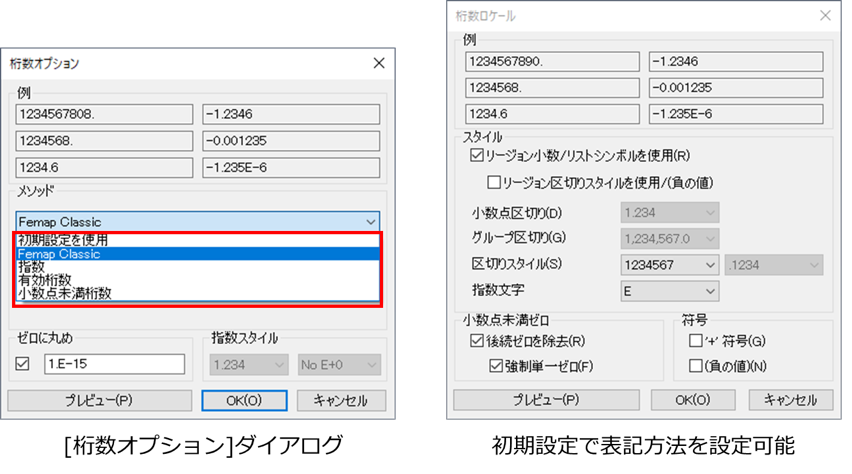Click キャンセル in 桁数オプション dialog
Image resolution: width=852 pixels, height=474 pixels.
pyautogui.click(x=341, y=401)
